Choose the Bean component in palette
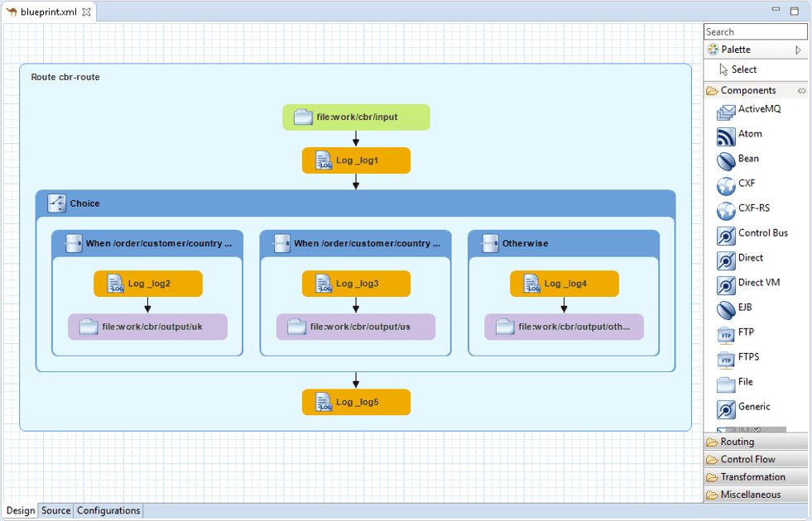 click(726, 160)
